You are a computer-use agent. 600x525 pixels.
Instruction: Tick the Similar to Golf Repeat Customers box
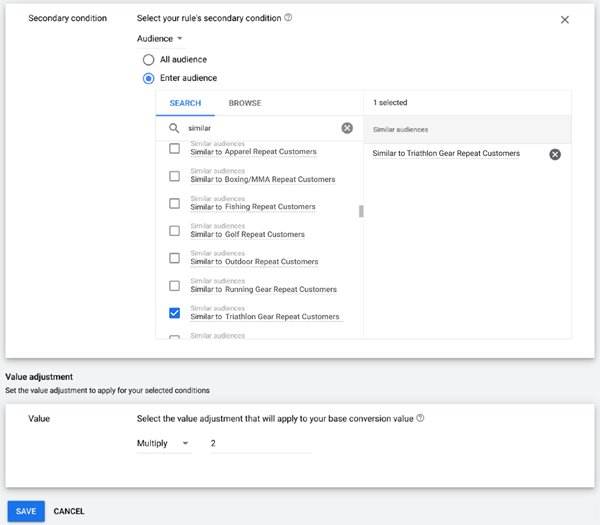(174, 231)
